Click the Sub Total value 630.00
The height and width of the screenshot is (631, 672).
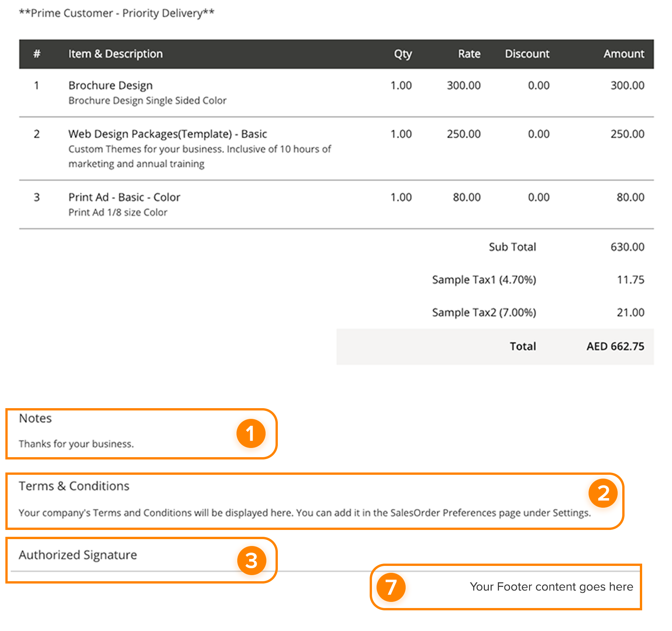(x=627, y=247)
